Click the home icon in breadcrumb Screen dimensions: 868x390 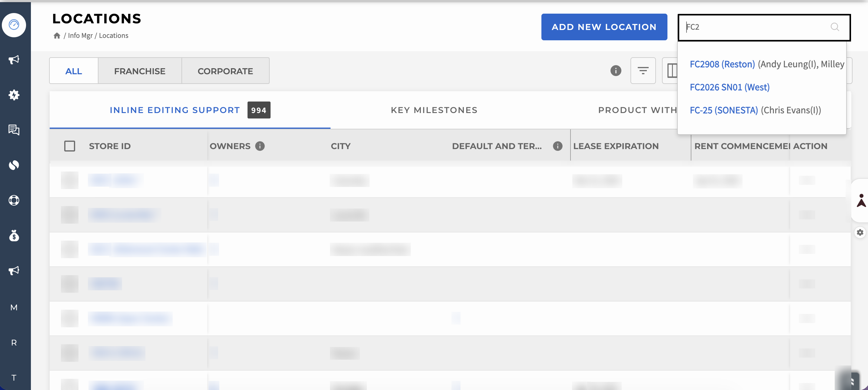[57, 35]
